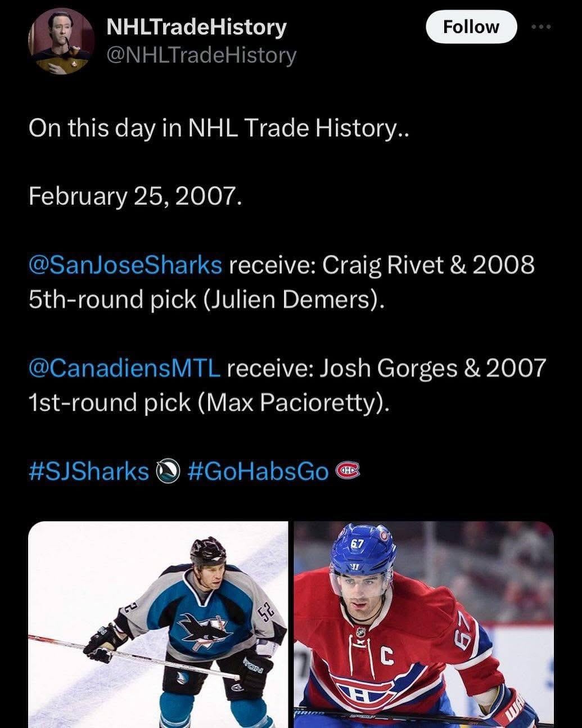Open the Sharks player photo
This screenshot has width=582, height=728.
tap(158, 624)
